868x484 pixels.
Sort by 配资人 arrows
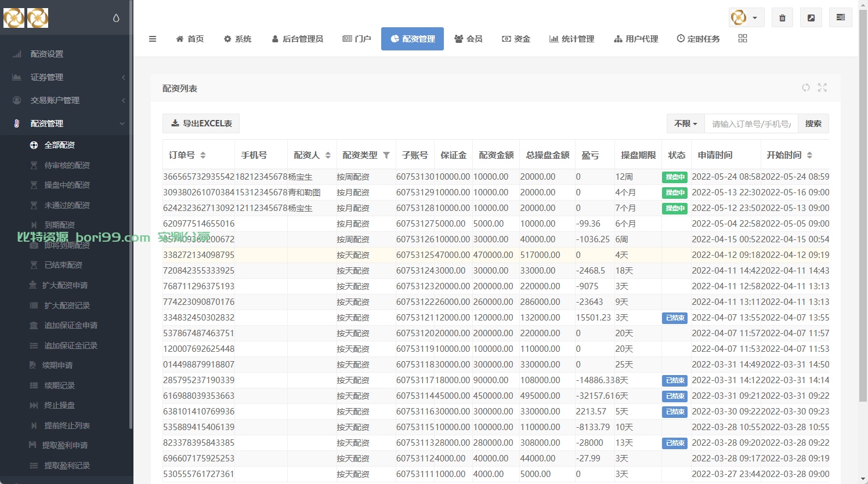(328, 155)
